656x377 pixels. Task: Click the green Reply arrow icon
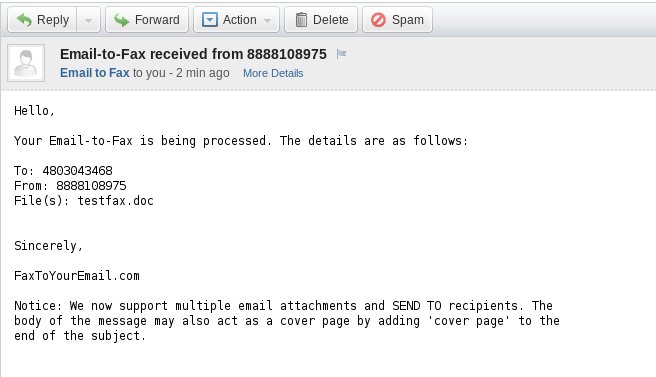pyautogui.click(x=24, y=20)
